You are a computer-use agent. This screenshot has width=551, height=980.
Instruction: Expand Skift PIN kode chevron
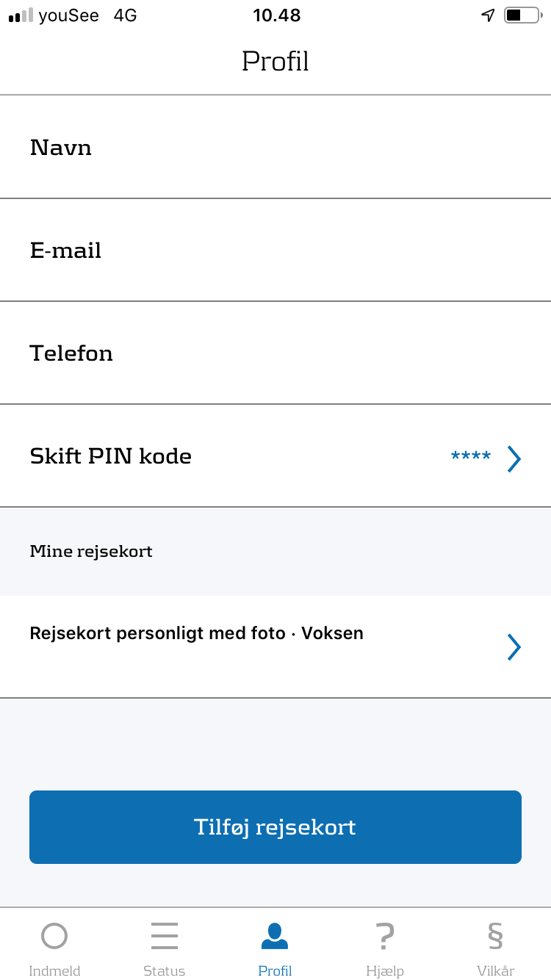(x=514, y=458)
